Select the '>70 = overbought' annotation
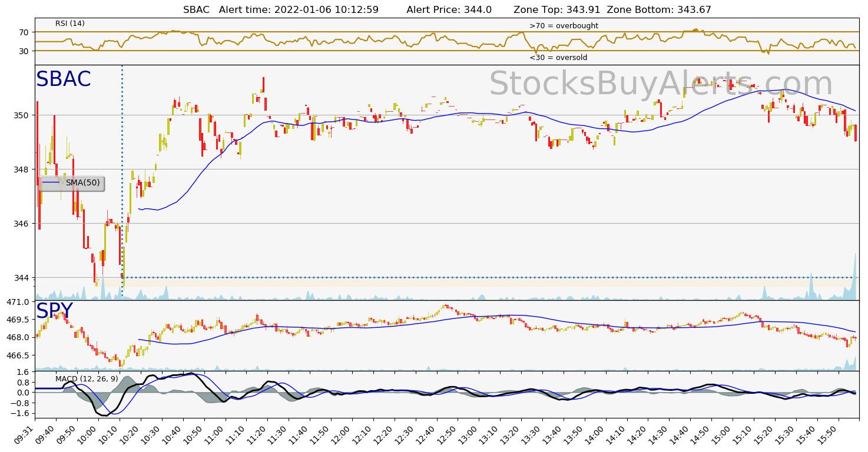 (x=564, y=26)
